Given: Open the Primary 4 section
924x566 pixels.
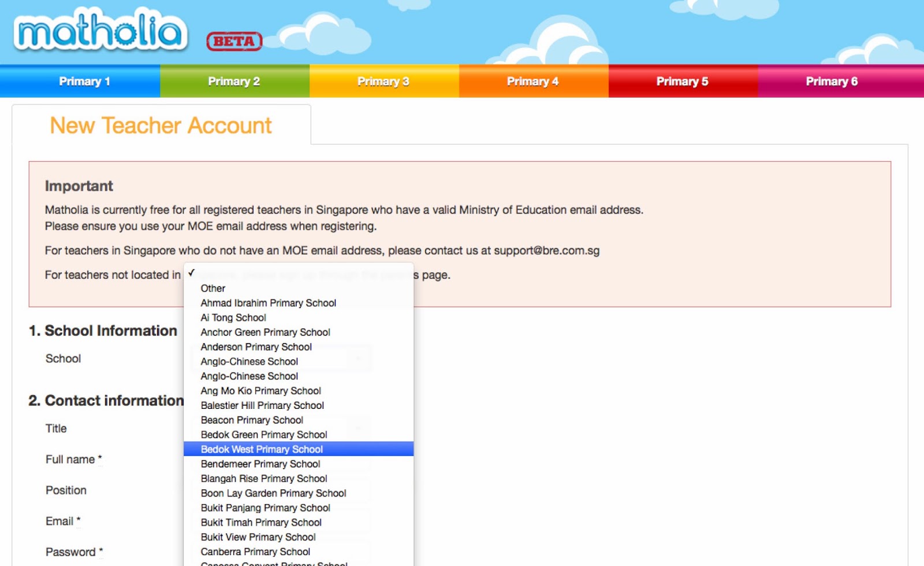Looking at the screenshot, I should tap(532, 81).
